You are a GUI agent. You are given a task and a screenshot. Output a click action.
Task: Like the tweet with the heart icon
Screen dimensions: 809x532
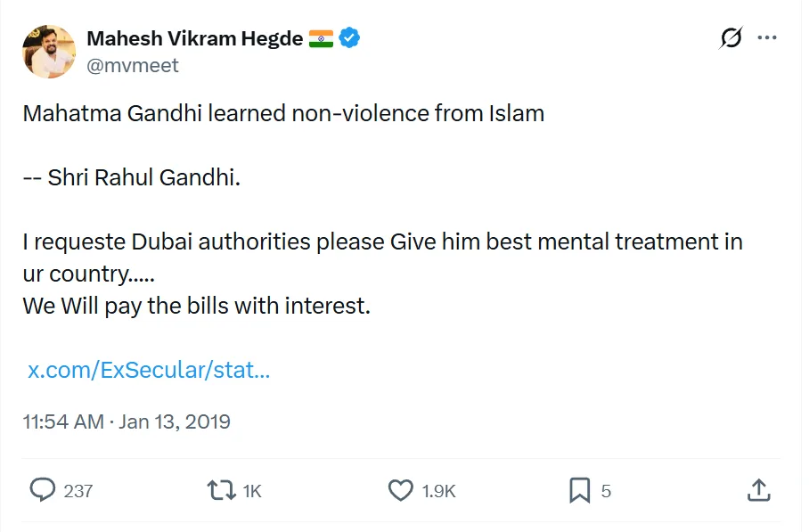click(401, 490)
